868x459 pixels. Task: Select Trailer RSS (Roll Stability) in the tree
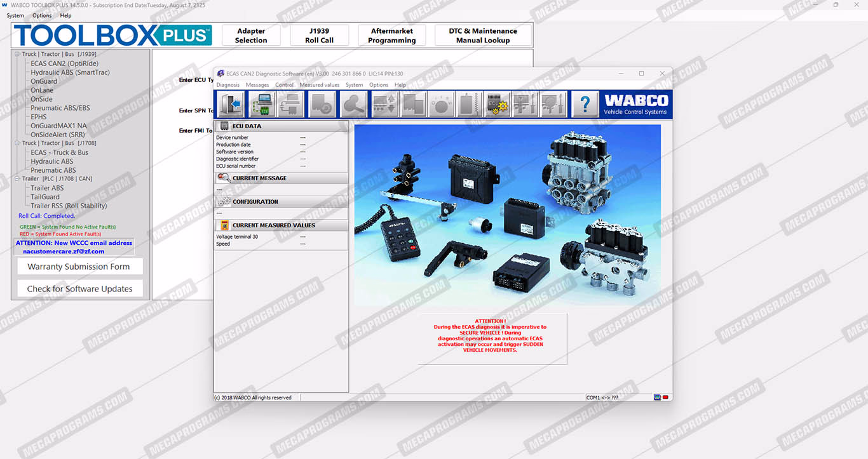pos(69,206)
